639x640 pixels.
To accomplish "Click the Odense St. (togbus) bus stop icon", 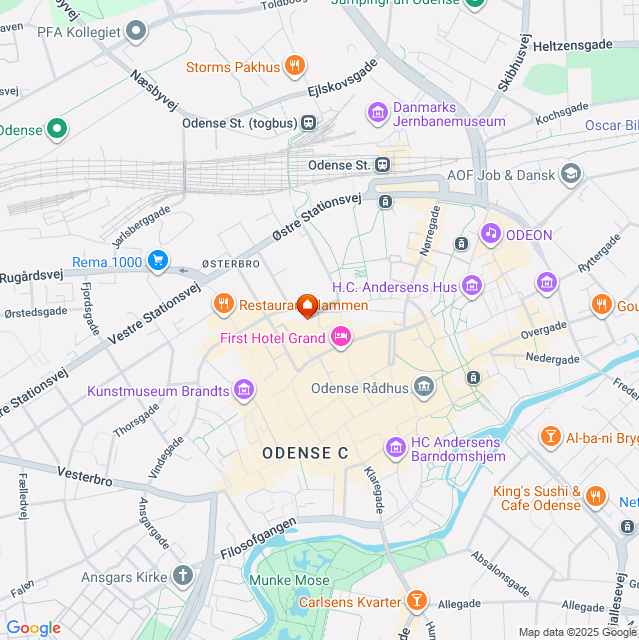I will tap(308, 122).
